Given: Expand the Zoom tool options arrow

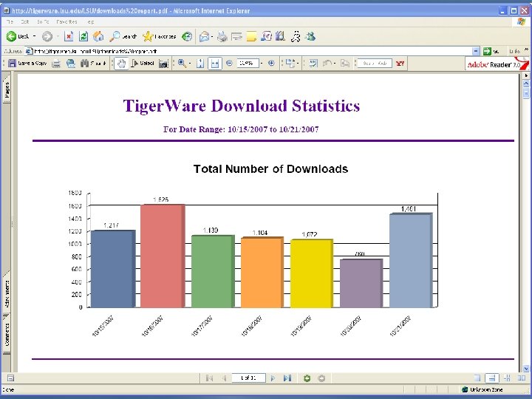Looking at the screenshot, I should [x=190, y=64].
